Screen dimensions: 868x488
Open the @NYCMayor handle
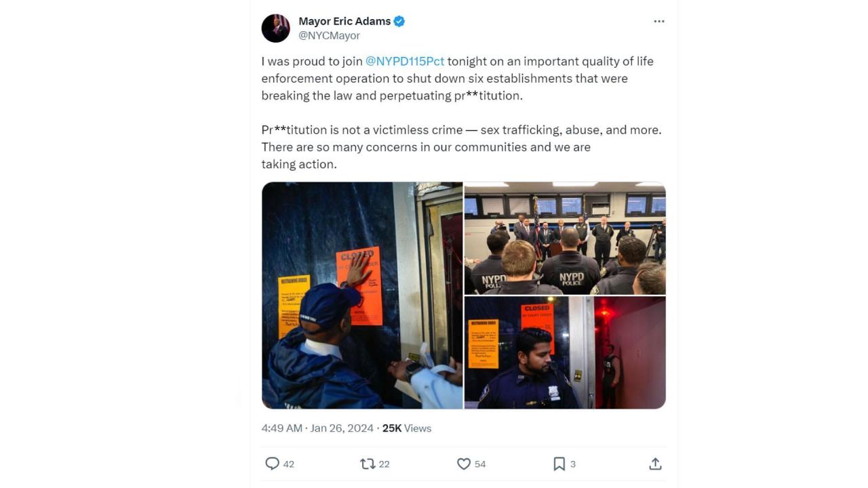[x=329, y=35]
